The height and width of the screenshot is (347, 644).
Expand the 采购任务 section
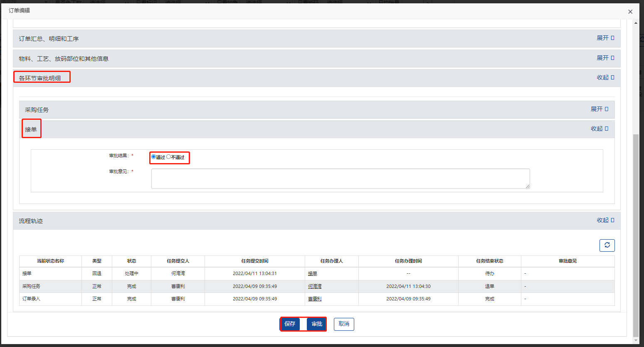point(599,109)
